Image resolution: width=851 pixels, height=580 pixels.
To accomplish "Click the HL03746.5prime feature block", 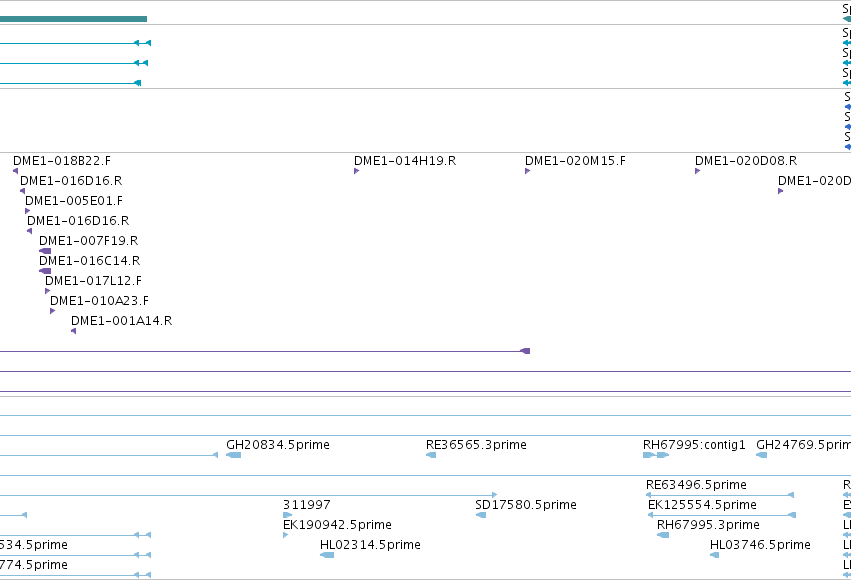I will point(714,555).
